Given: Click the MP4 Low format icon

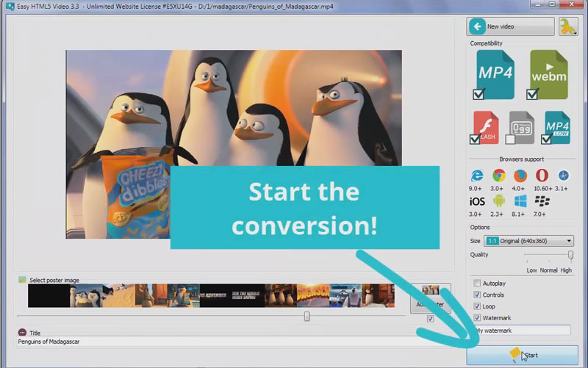Looking at the screenshot, I should point(557,126).
